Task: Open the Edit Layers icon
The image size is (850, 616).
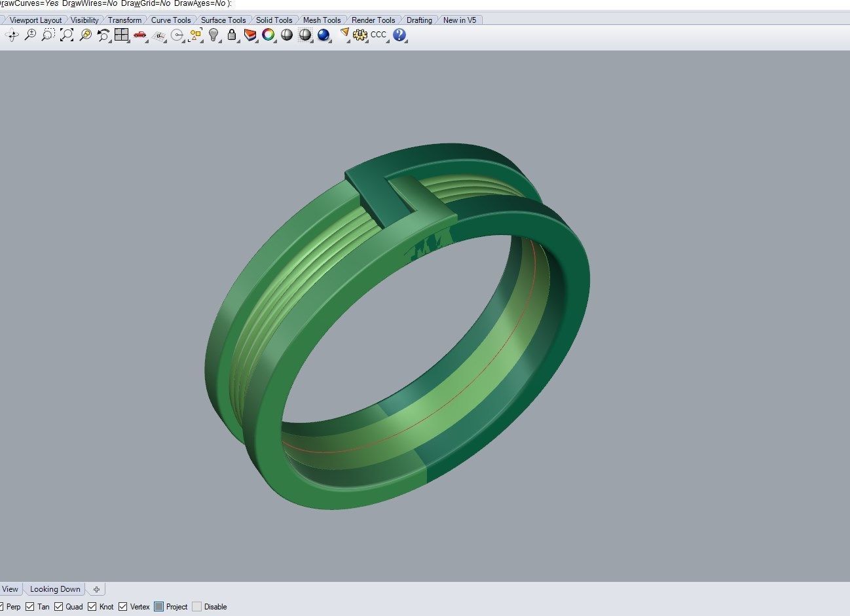Action: tap(250, 35)
